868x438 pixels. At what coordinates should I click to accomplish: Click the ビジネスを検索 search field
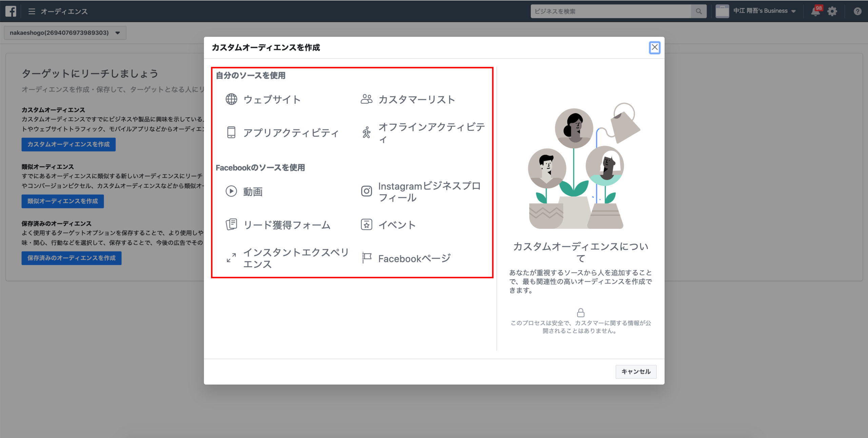[x=611, y=11]
